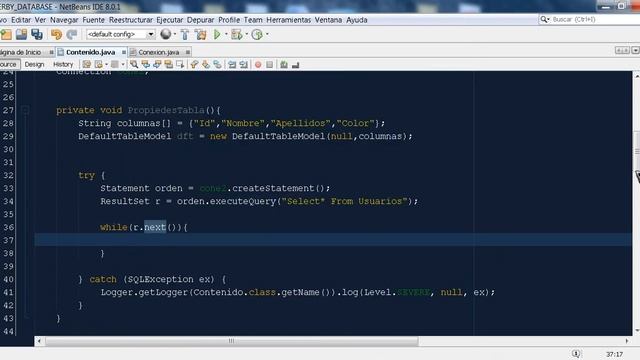Open the Ayuda menu
The image size is (640, 360).
click(357, 20)
